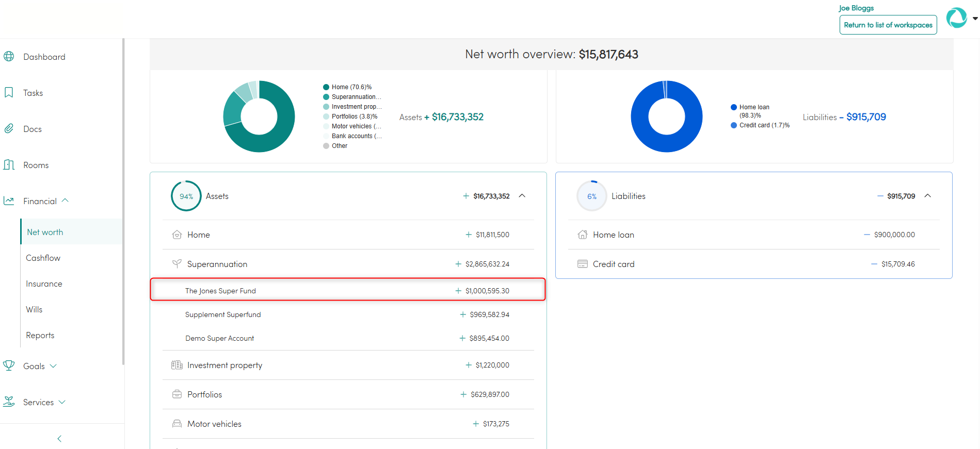The width and height of the screenshot is (980, 449).
Task: Click the Goals trophy icon
Action: pos(9,366)
